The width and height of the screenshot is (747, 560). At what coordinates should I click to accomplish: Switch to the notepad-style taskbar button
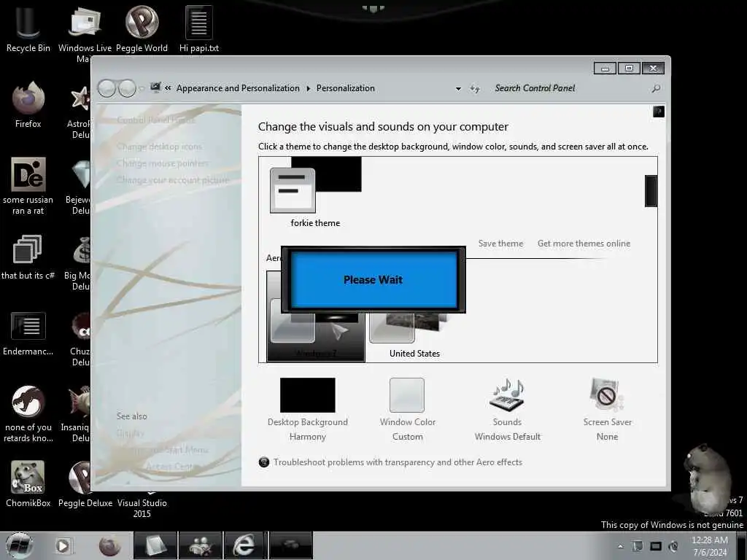coord(155,545)
